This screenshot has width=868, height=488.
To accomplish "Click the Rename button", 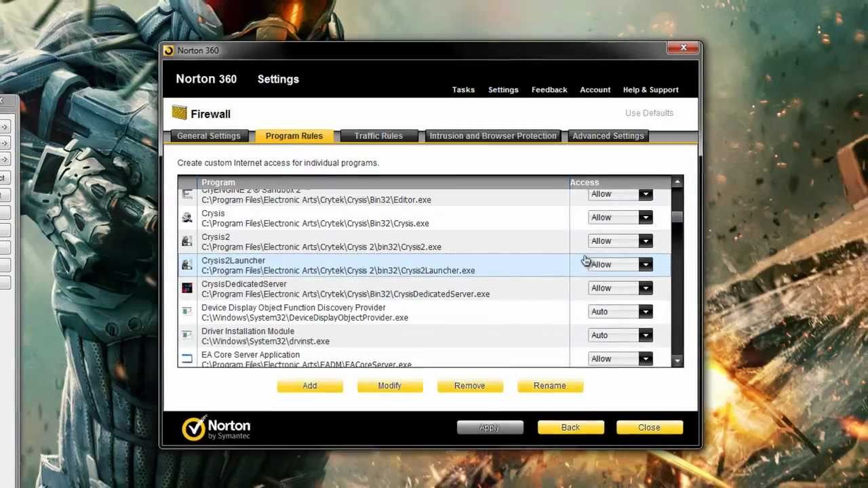I will (550, 386).
